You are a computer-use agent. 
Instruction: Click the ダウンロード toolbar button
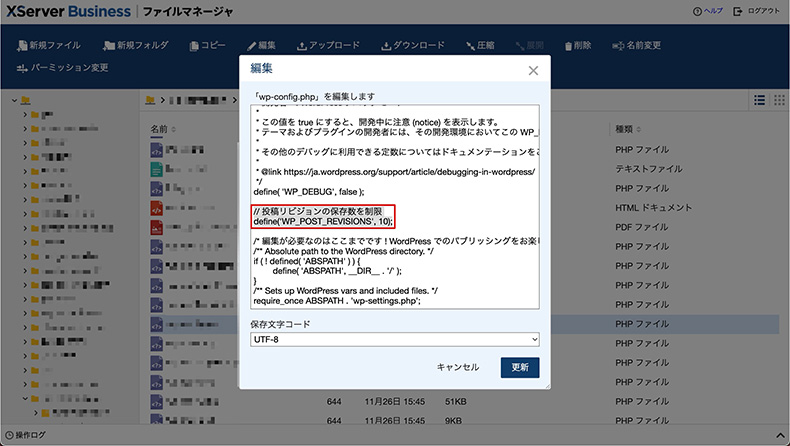(x=413, y=45)
